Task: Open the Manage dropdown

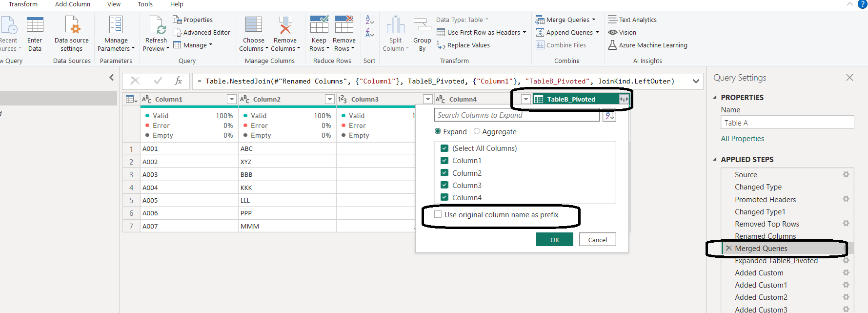Action: pyautogui.click(x=193, y=45)
